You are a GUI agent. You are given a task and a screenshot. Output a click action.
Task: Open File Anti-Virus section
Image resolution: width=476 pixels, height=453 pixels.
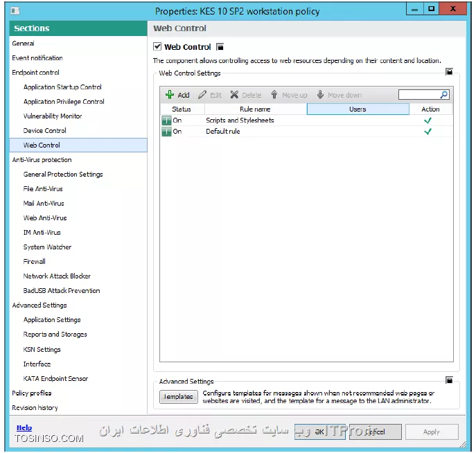click(x=43, y=189)
